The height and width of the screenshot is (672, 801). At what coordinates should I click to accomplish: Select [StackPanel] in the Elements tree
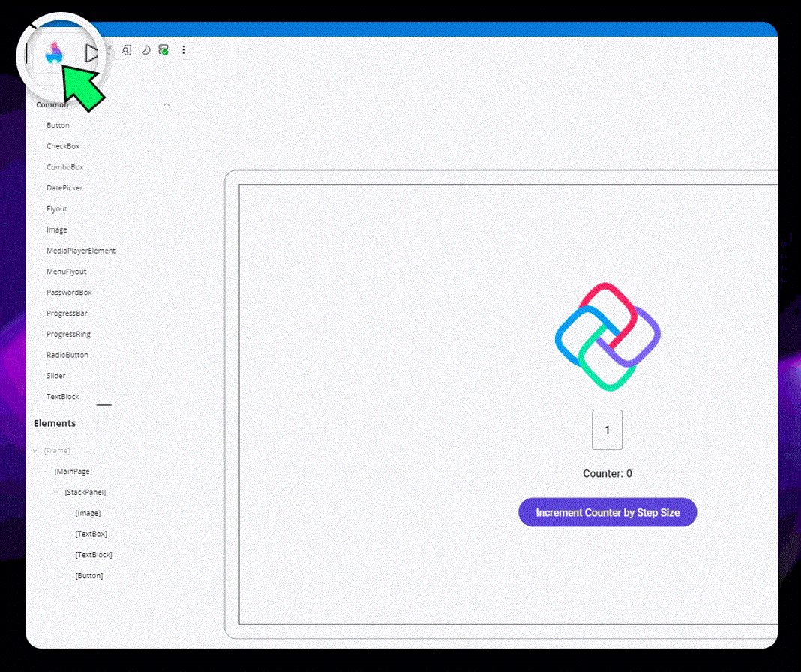[x=85, y=493]
